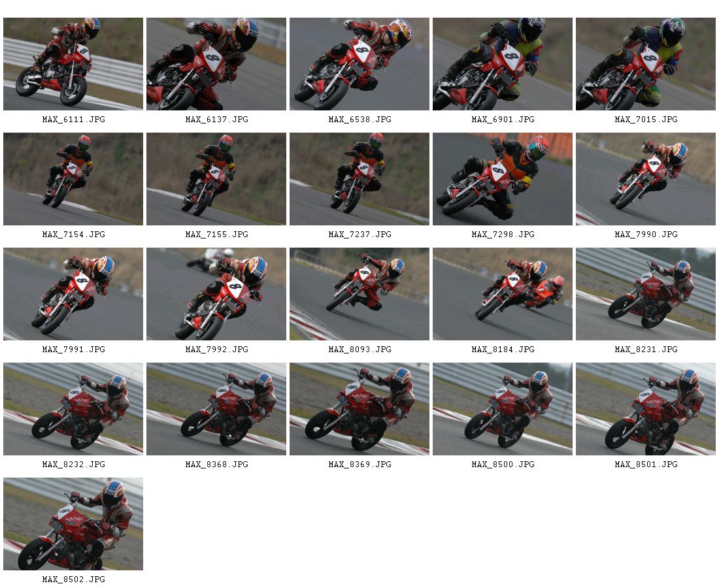The height and width of the screenshot is (588, 719).
Task: View the MAX_7298.JPG knee-down photo
Action: [502, 179]
